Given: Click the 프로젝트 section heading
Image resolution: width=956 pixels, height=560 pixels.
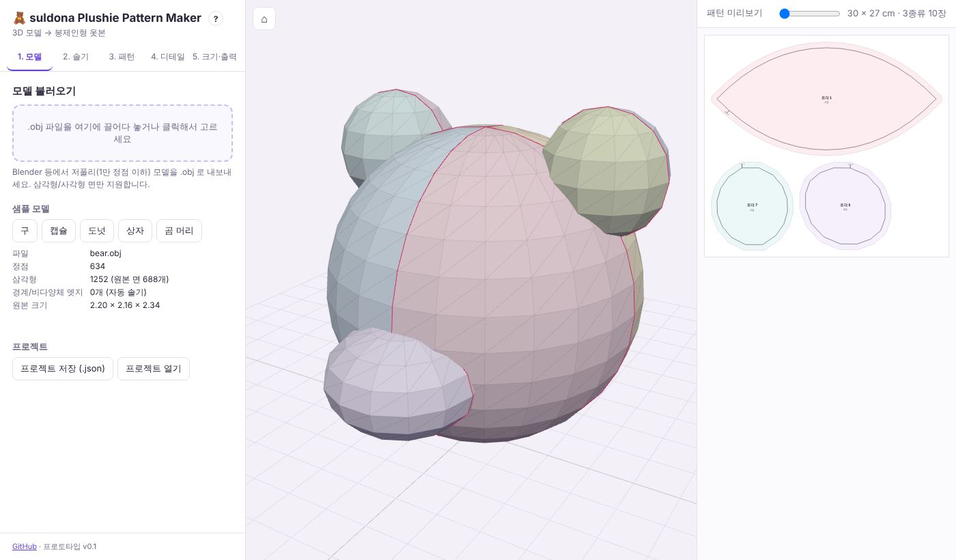Looking at the screenshot, I should click(30, 347).
